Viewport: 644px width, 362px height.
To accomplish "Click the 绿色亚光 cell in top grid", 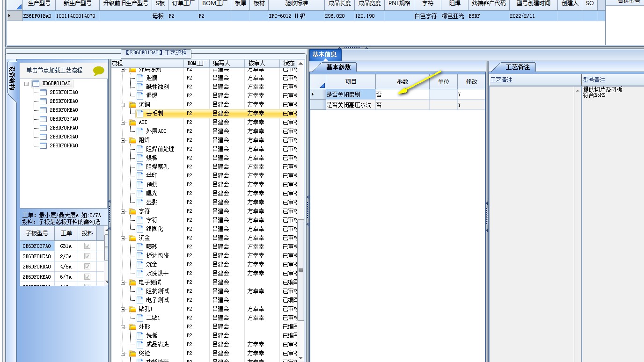I will 453,16.
